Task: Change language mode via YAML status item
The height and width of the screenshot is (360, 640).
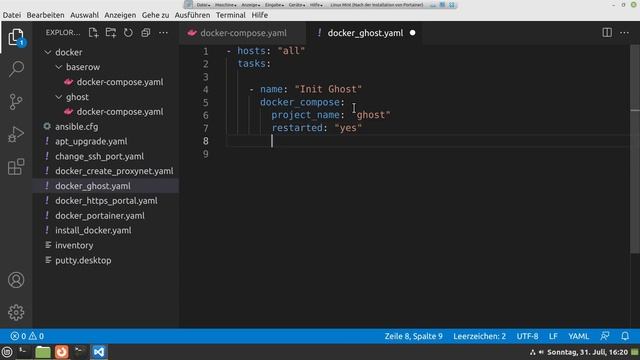Action: pos(578,336)
